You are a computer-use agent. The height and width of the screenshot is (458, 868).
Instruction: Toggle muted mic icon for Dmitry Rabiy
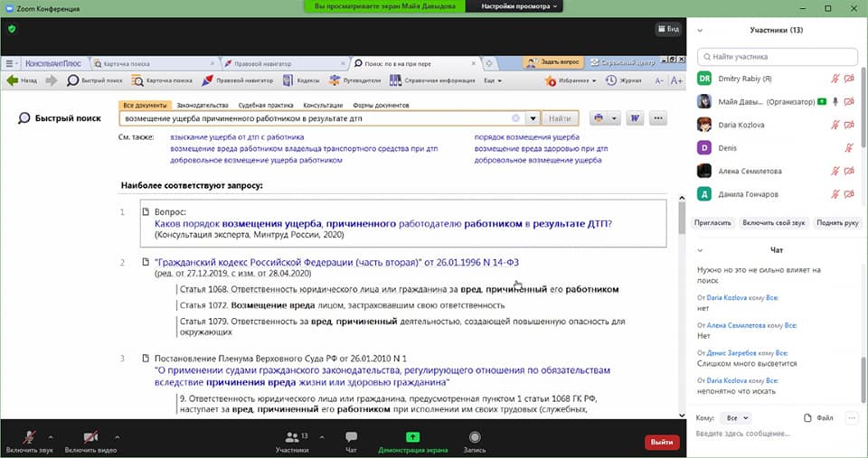coord(835,79)
